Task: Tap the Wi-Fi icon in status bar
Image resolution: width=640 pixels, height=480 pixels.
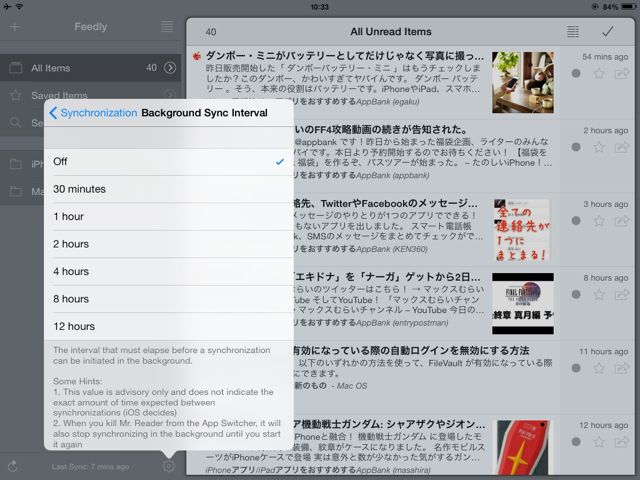Action: point(19,7)
